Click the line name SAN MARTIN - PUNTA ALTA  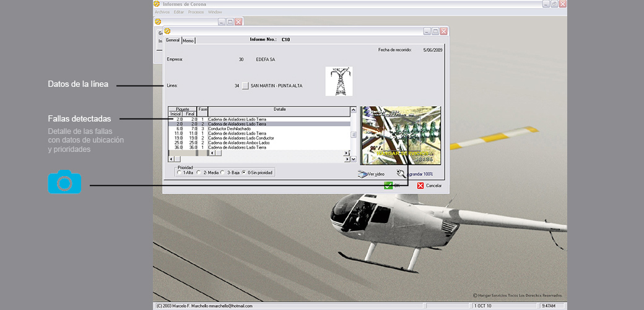click(x=276, y=86)
